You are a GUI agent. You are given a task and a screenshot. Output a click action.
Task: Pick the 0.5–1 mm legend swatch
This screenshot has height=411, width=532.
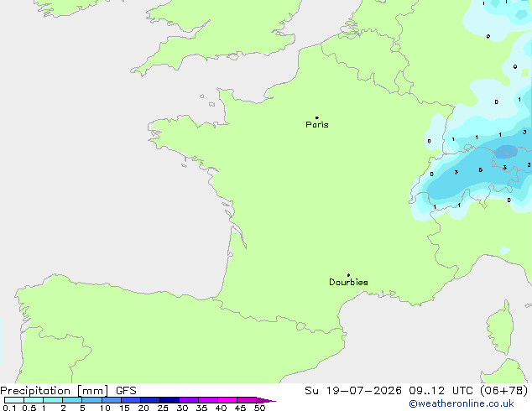pos(34,400)
